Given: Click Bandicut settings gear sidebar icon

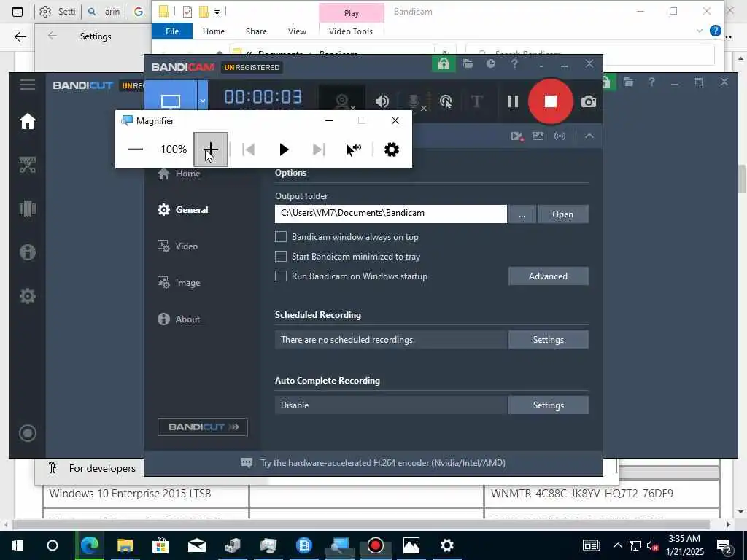Looking at the screenshot, I should (x=28, y=296).
